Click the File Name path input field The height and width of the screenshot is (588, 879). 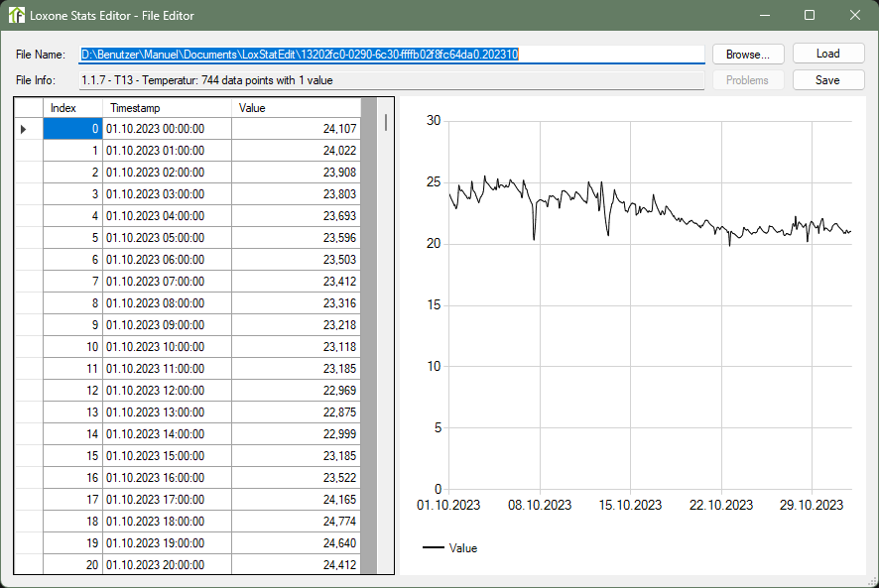(391, 55)
